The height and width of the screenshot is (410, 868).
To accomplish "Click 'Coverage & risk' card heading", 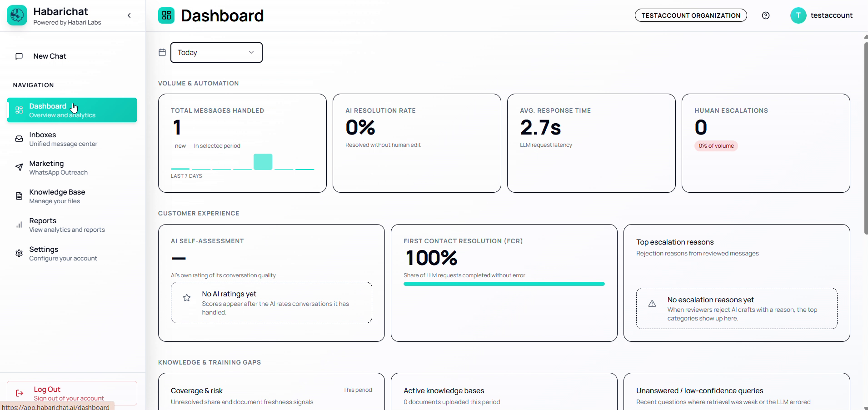I will coord(197,391).
